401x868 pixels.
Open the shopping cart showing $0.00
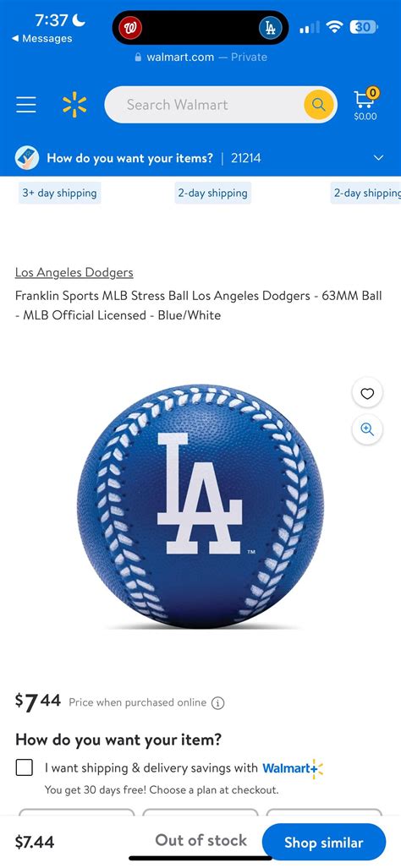click(365, 104)
